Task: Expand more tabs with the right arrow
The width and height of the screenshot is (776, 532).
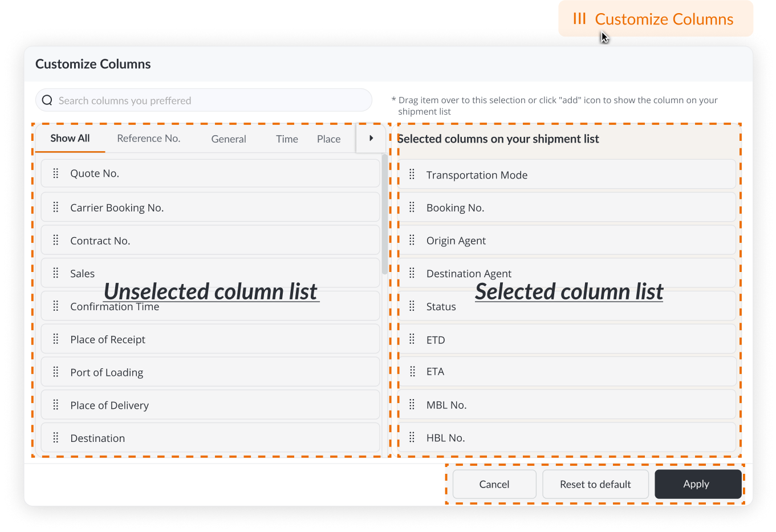Action: (371, 139)
